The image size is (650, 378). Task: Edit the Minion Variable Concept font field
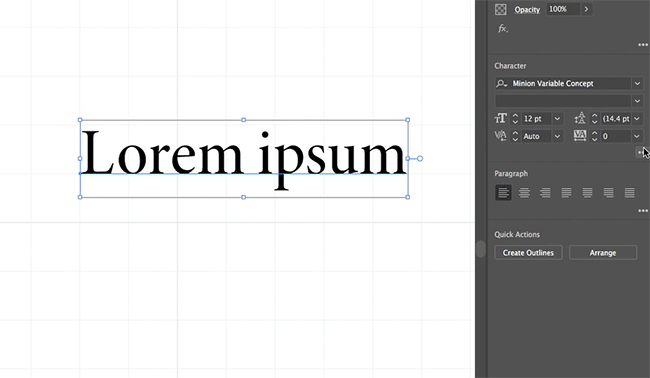point(570,83)
